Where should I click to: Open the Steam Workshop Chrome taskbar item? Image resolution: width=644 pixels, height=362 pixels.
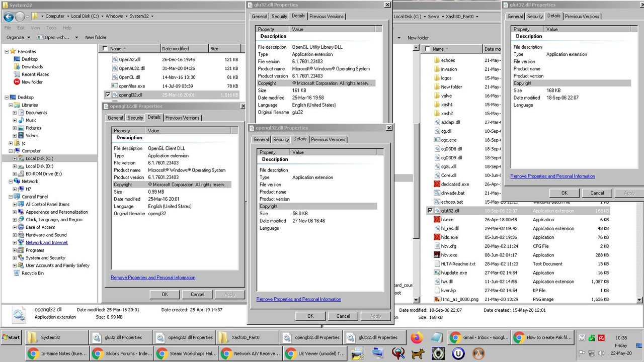[x=187, y=353]
